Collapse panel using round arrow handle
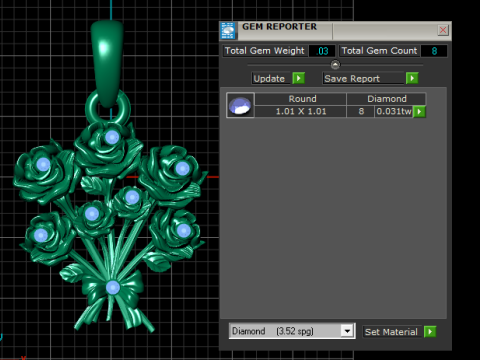Viewport: 480px width, 360px height. (x=335, y=64)
